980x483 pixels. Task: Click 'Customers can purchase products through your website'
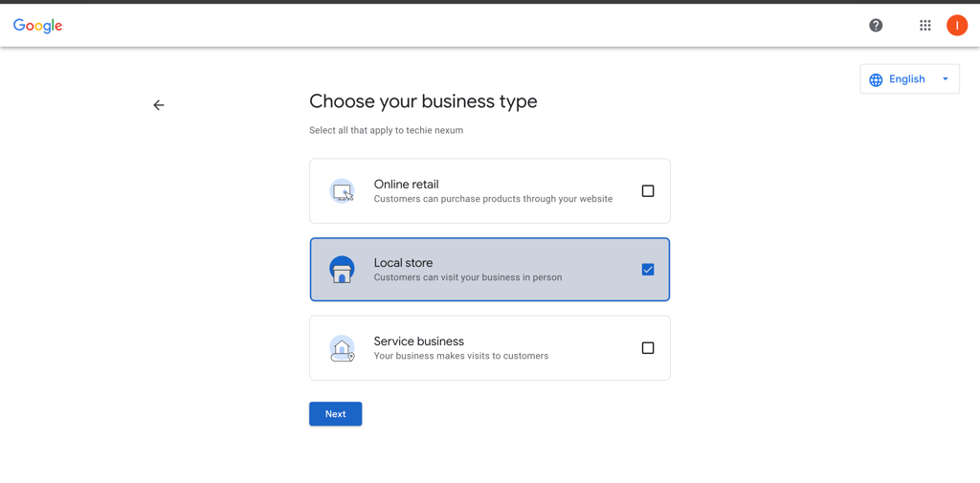pos(493,199)
